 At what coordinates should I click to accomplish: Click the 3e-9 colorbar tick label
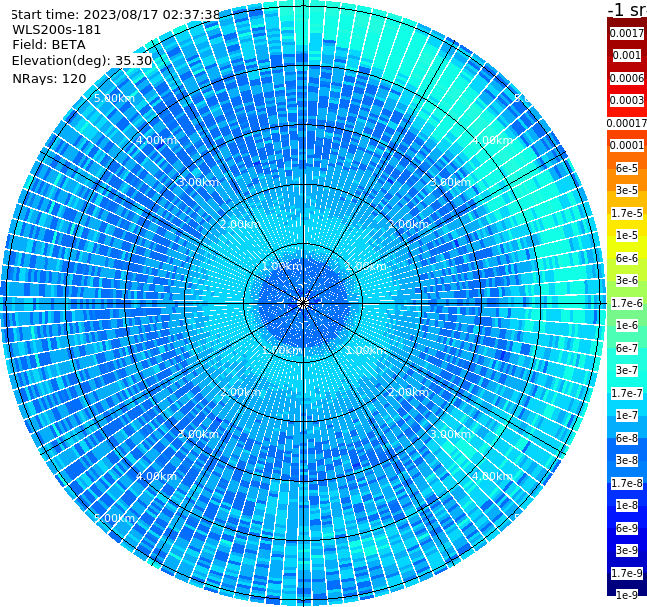tap(627, 550)
